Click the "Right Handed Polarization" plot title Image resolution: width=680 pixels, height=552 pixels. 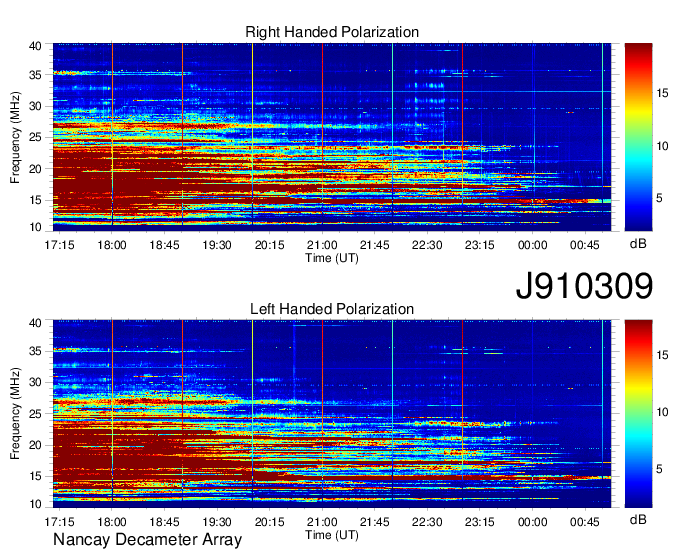(x=332, y=32)
